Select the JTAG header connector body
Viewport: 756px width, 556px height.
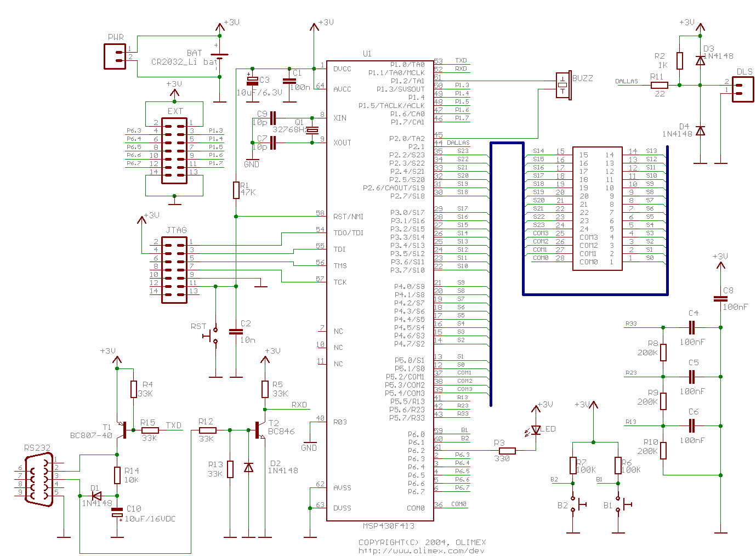[x=174, y=270]
